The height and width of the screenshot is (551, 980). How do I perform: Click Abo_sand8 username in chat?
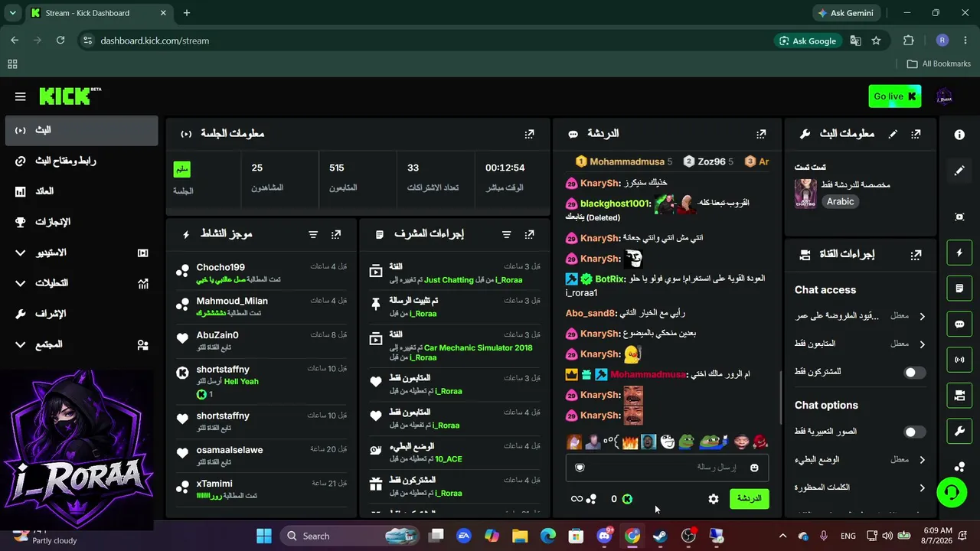(590, 314)
